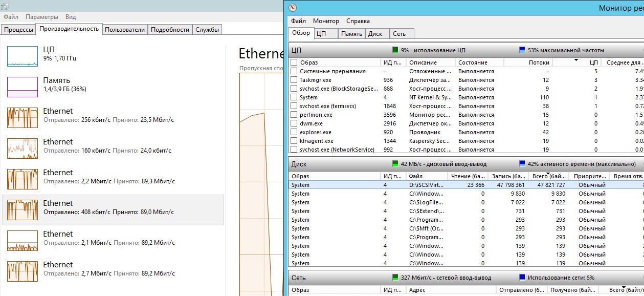Open the Файл menu in Resource Monitor

click(299, 21)
